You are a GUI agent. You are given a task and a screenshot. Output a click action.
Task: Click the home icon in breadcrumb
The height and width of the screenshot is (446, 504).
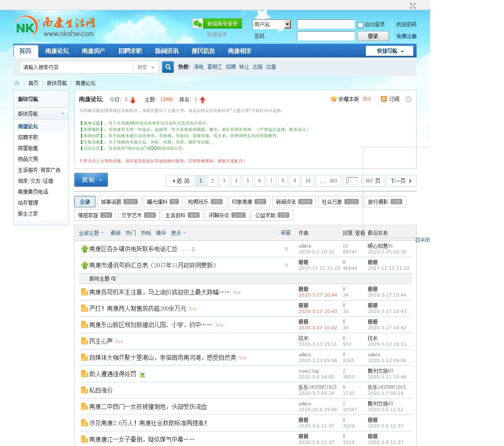pyautogui.click(x=17, y=83)
